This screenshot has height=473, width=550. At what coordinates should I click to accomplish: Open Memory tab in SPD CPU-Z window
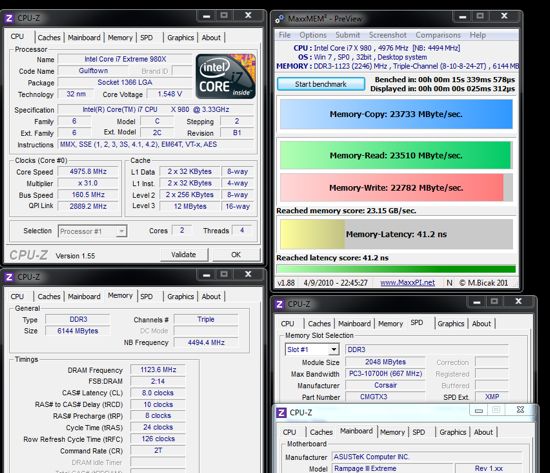(x=390, y=324)
